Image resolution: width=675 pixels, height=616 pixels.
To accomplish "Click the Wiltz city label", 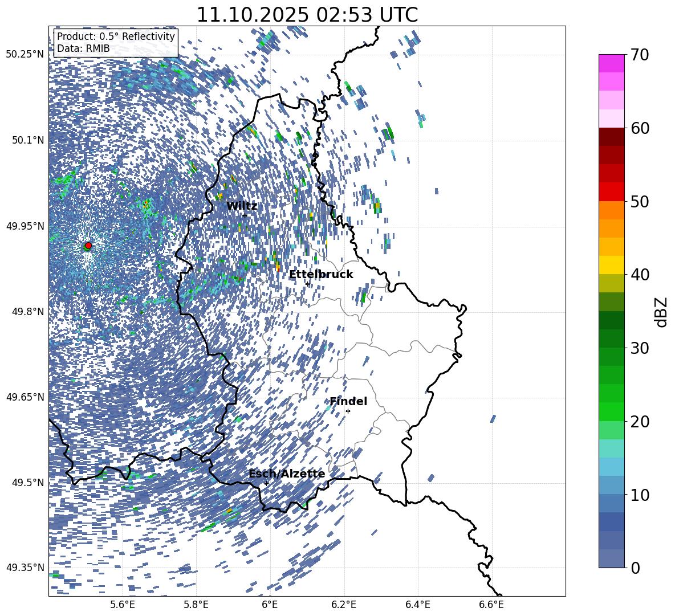I will 242,206.
